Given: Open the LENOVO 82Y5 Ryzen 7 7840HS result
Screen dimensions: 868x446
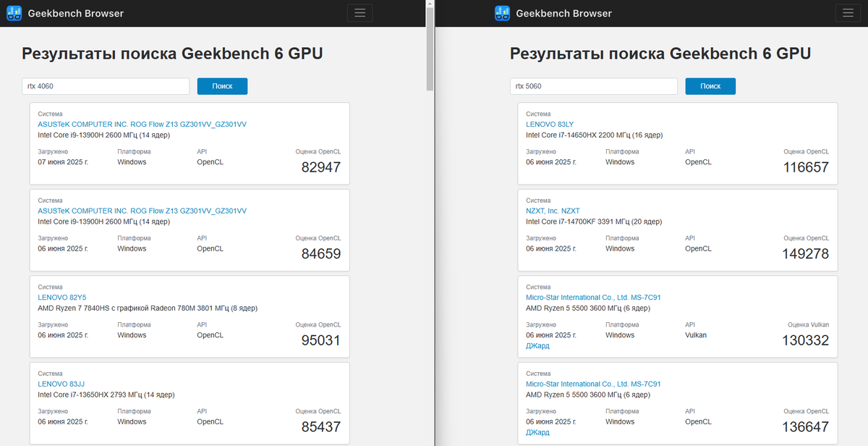Looking at the screenshot, I should coord(61,297).
